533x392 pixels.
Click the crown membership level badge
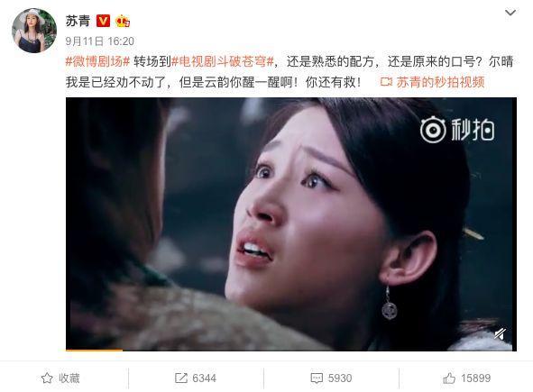click(123, 22)
